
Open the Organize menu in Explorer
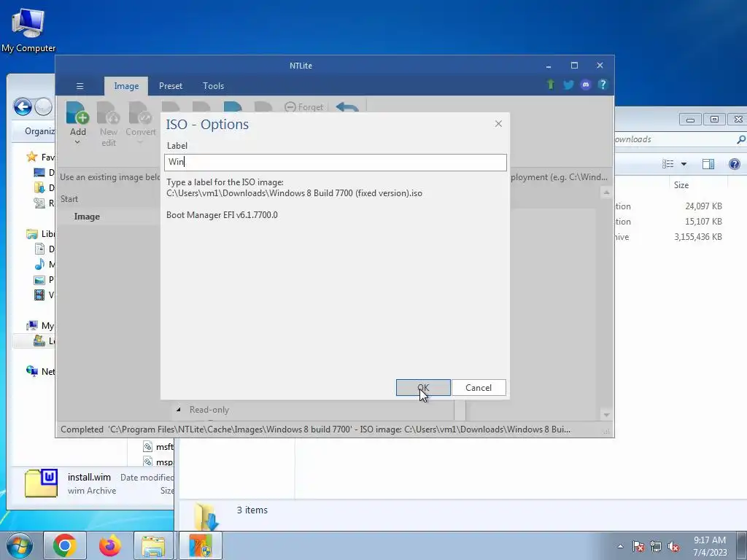(x=39, y=131)
